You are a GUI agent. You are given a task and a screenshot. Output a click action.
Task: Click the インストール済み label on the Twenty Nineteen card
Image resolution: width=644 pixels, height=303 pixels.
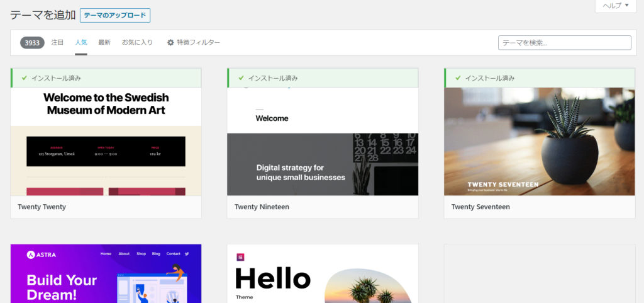[x=273, y=78]
